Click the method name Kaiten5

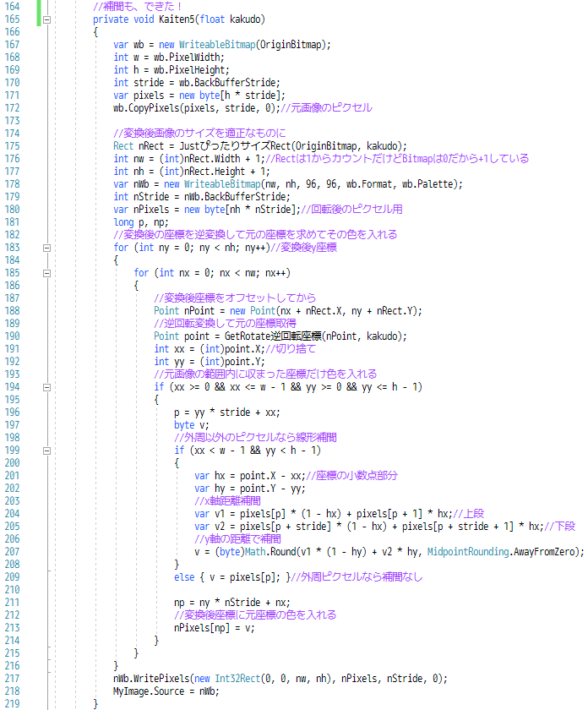pos(177,19)
